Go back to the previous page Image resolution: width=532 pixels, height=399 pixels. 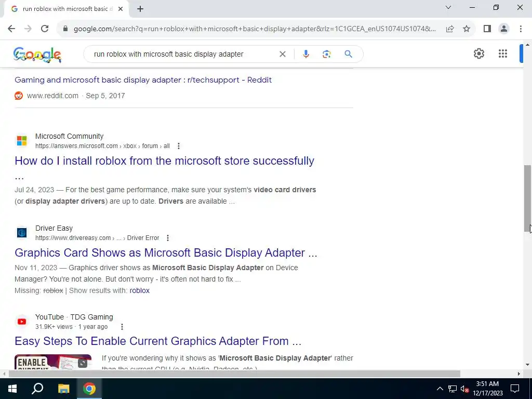[x=11, y=29]
